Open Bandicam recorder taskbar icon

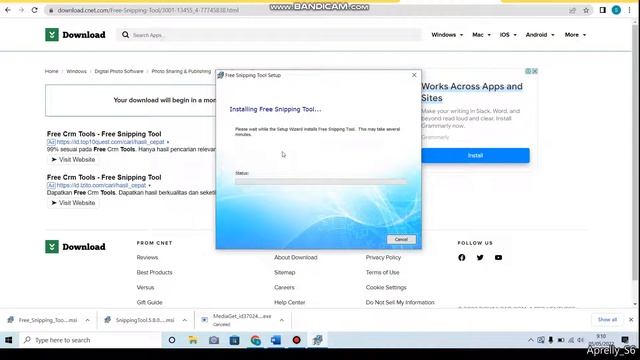(x=297, y=340)
